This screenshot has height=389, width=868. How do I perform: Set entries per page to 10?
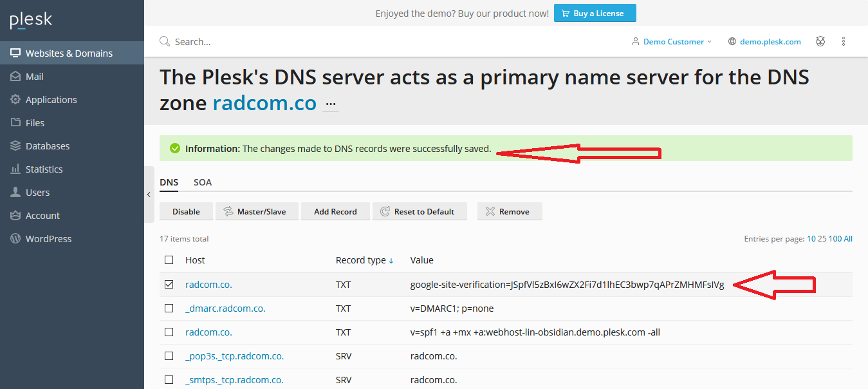click(x=811, y=239)
